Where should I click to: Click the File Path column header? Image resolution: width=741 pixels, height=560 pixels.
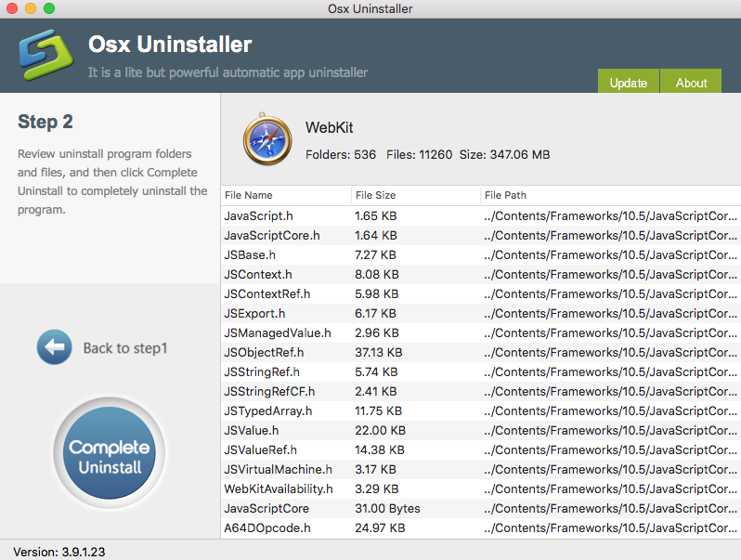504,195
